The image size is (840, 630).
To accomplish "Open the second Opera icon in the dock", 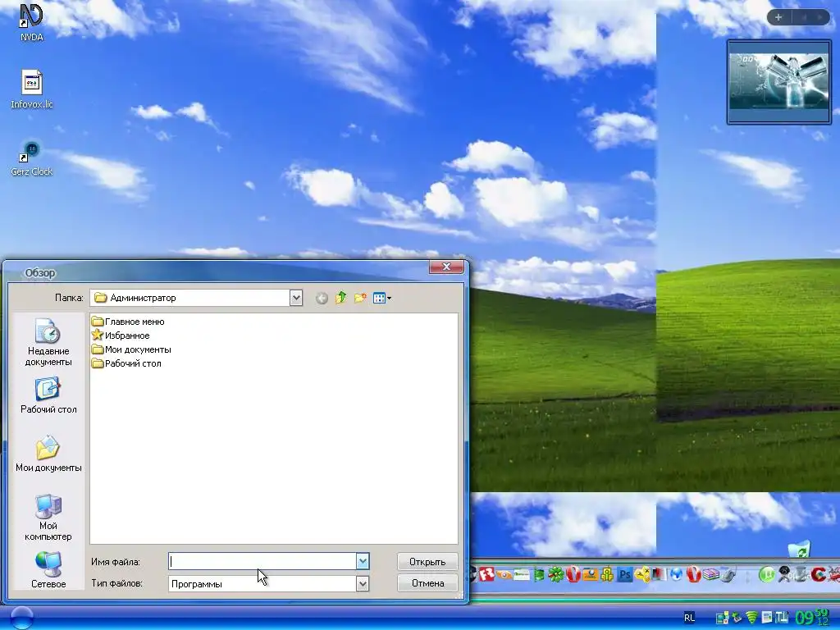I will [x=694, y=575].
